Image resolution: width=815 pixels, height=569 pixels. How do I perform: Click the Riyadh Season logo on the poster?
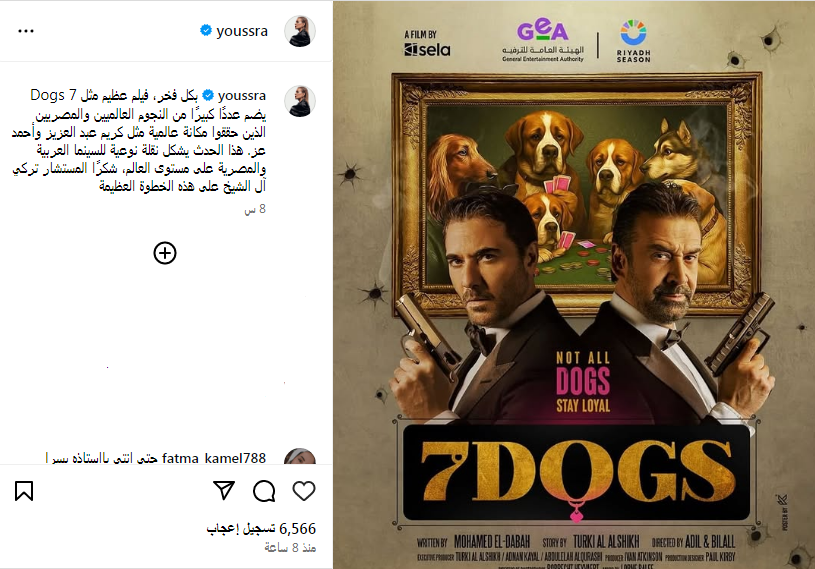[x=633, y=41]
